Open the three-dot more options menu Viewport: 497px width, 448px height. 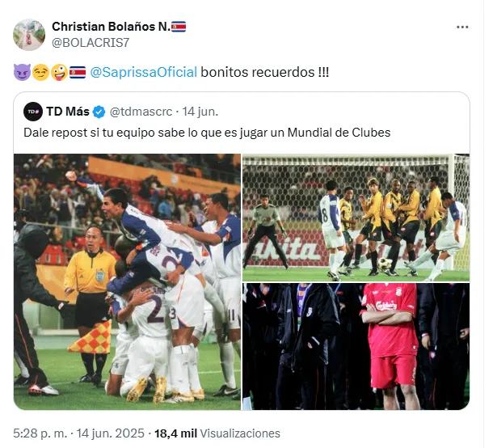(462, 27)
